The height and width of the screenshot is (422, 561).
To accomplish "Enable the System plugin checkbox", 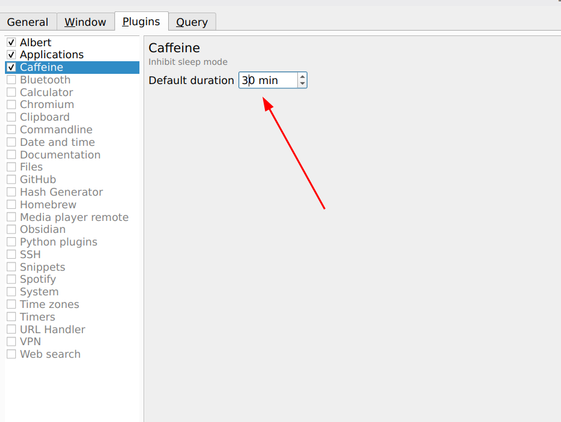I will (11, 292).
